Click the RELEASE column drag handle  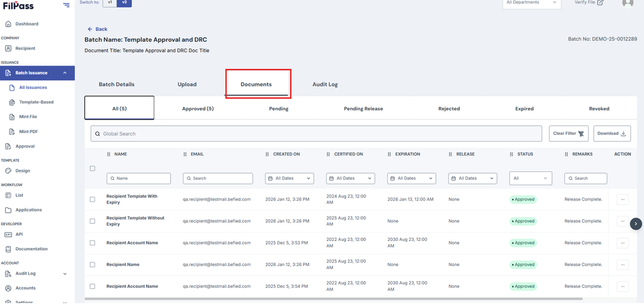[x=451, y=154]
